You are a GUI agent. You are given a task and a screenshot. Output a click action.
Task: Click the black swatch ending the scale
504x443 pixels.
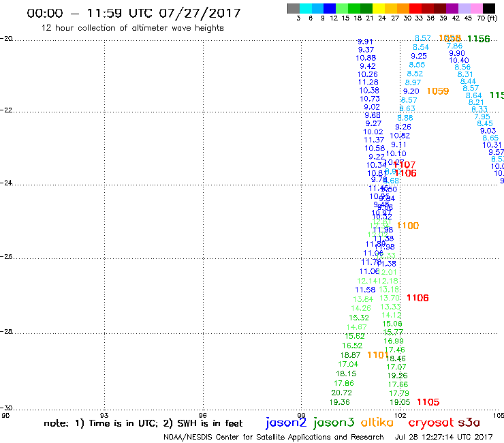[488, 8]
